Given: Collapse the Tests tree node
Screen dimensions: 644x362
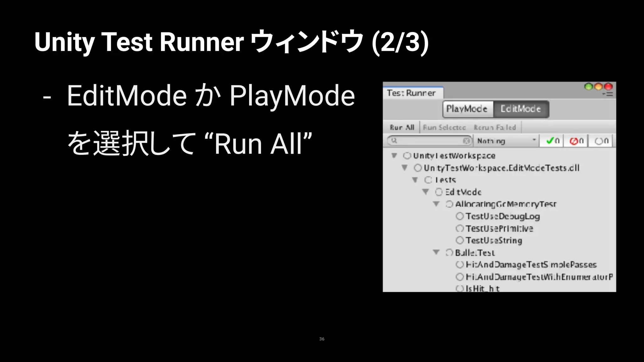Looking at the screenshot, I should tap(415, 180).
